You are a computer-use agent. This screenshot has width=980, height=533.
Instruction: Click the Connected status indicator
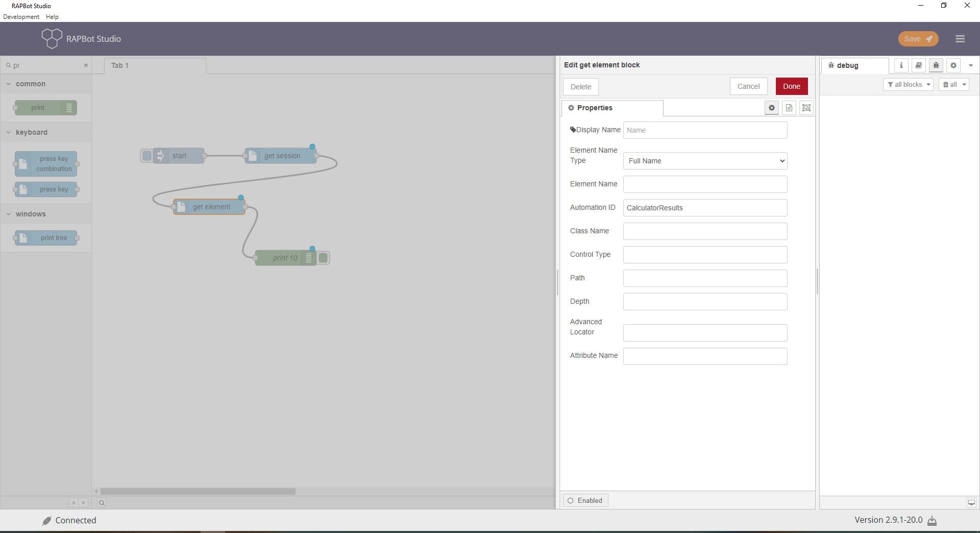(x=69, y=520)
